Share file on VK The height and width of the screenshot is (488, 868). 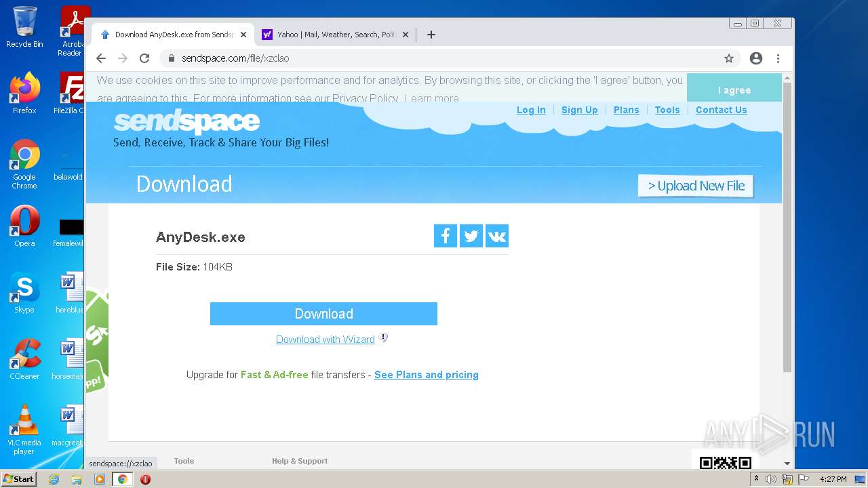(x=497, y=236)
